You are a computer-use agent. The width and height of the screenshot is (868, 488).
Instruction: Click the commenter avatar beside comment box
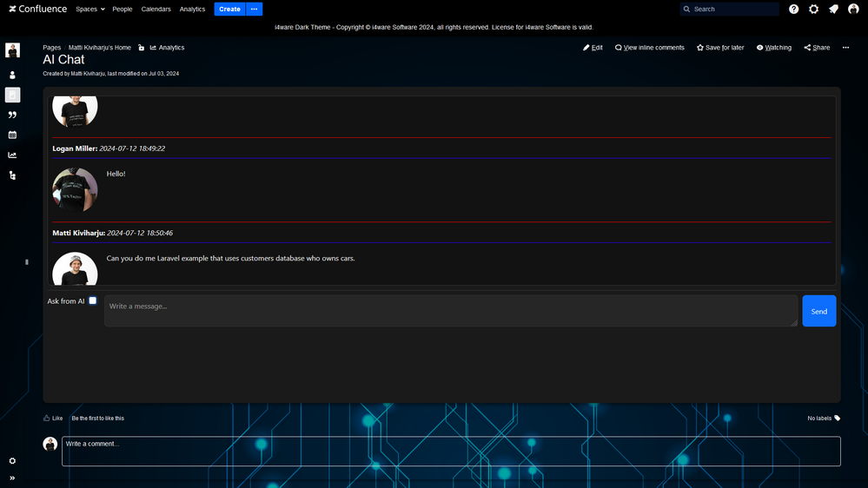pos(50,444)
